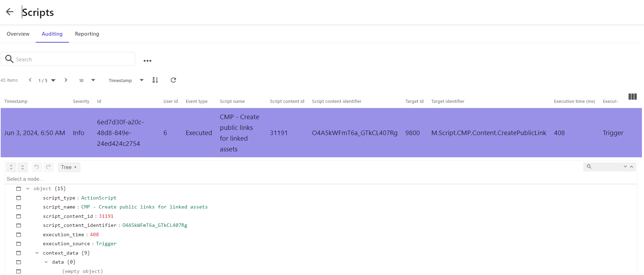
Task: Collapse the root object {15} node
Action: coord(28,189)
